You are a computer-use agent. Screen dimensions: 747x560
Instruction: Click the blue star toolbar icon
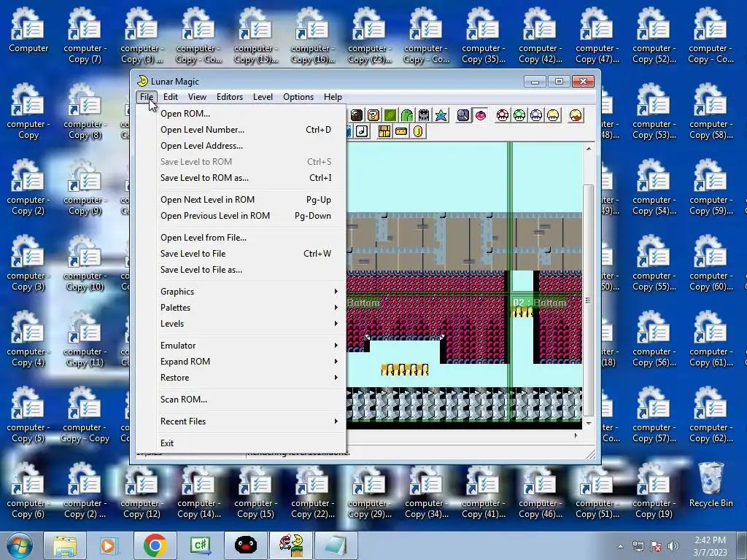point(441,115)
